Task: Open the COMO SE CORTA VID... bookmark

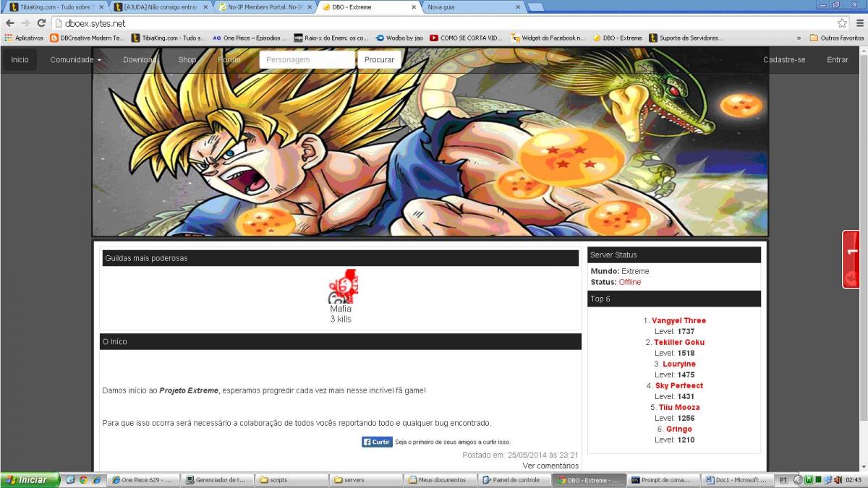Action: point(466,38)
